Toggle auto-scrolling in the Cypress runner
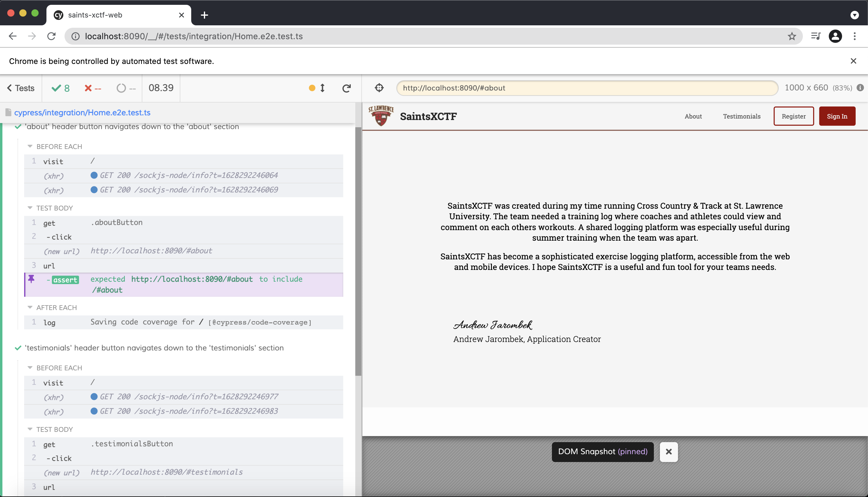 [322, 88]
